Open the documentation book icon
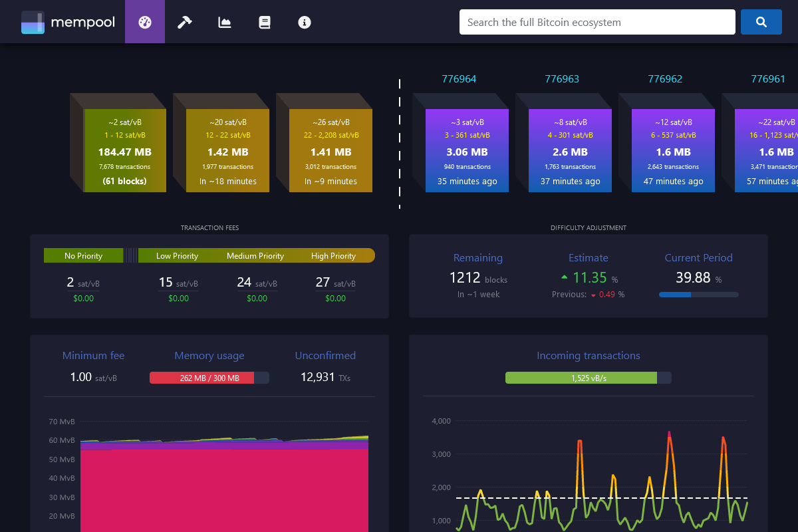 tap(265, 22)
